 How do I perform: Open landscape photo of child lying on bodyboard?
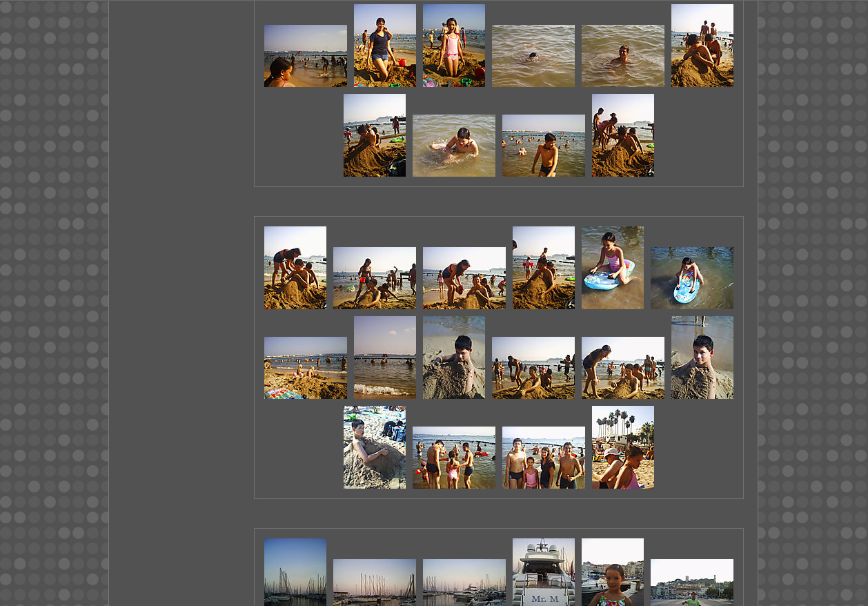(691, 278)
